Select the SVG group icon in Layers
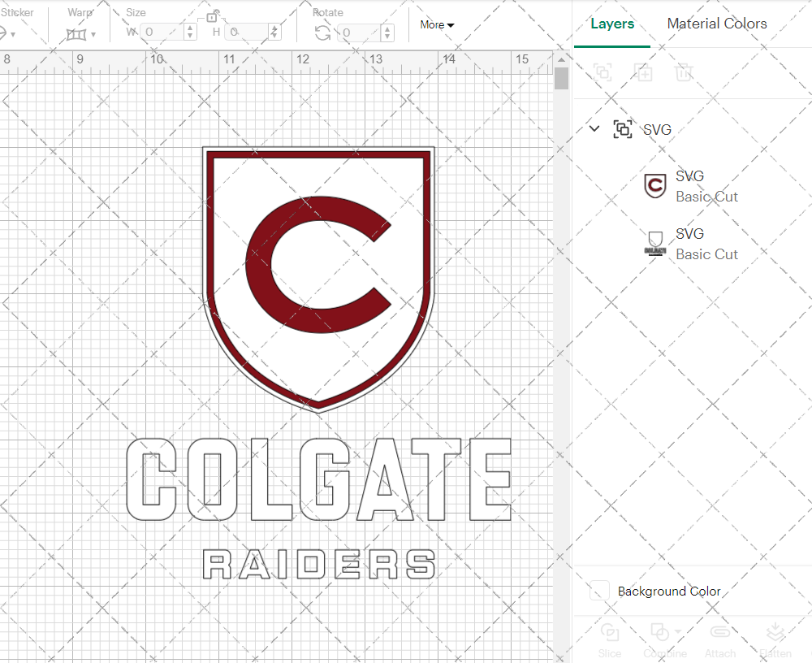The image size is (812, 663). pos(623,129)
